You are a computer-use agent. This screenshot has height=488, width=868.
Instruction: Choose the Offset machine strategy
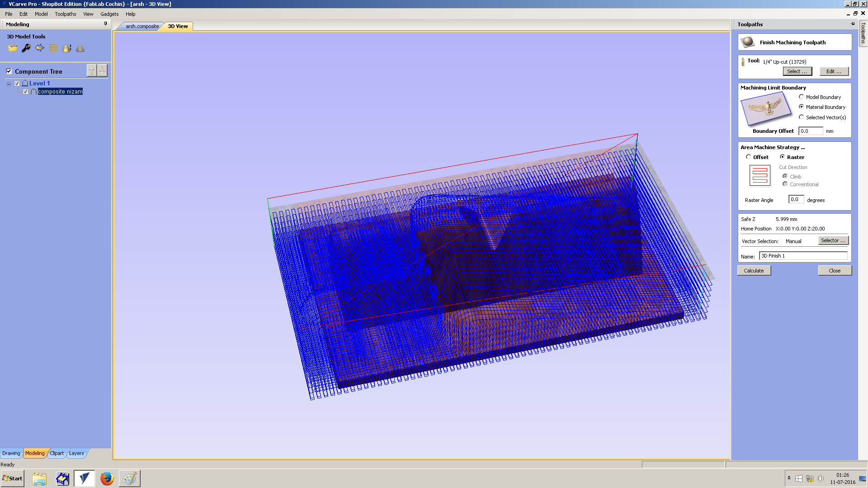click(748, 157)
